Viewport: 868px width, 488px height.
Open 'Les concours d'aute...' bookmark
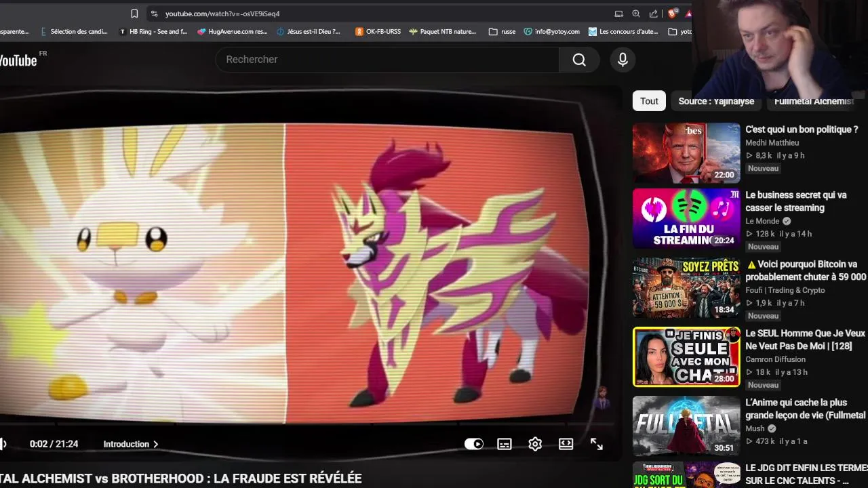click(x=623, y=31)
